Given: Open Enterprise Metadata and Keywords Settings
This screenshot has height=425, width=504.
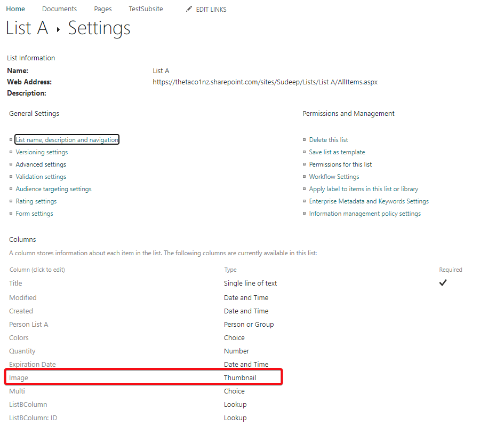Looking at the screenshot, I should pos(369,201).
